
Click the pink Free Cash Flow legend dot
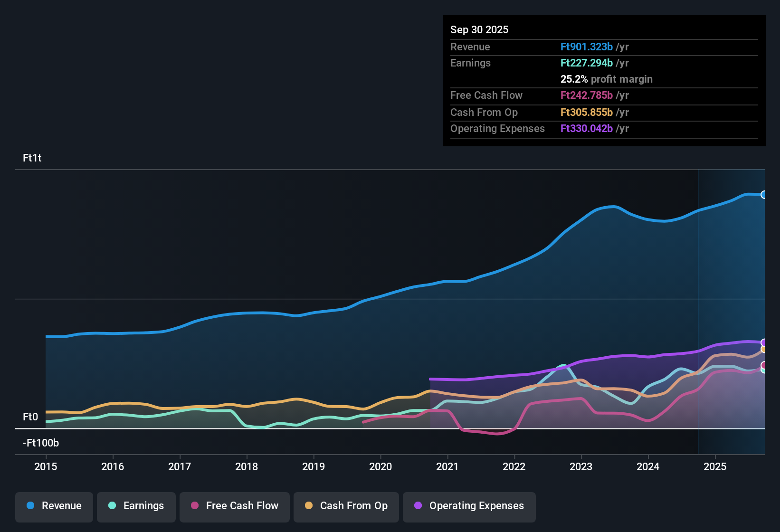(194, 506)
